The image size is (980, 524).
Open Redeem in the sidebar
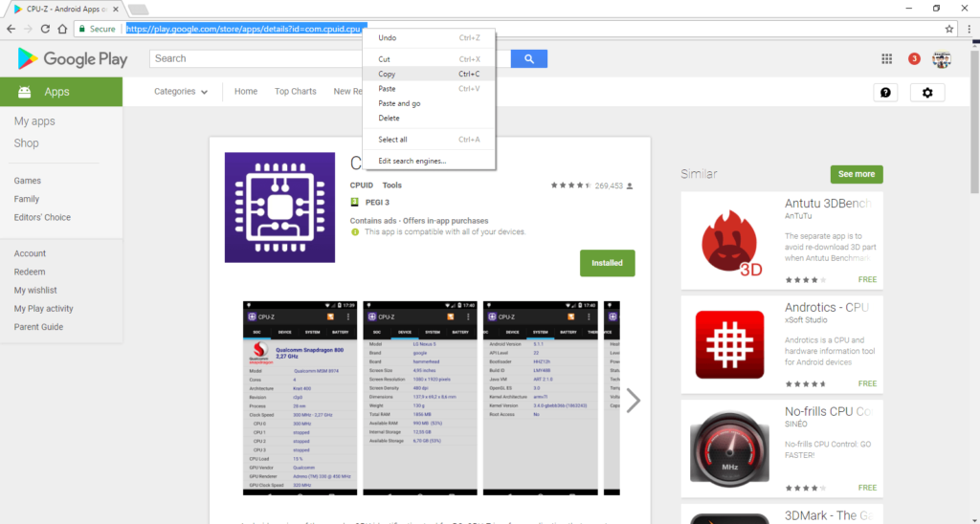tap(30, 272)
